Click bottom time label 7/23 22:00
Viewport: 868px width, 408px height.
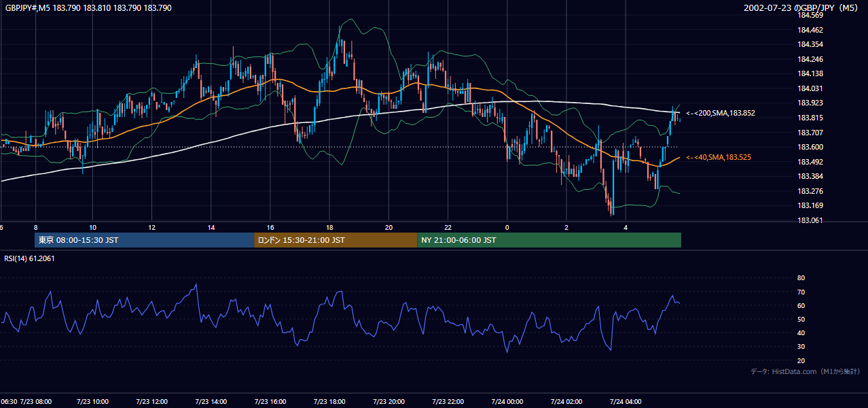tap(448, 401)
